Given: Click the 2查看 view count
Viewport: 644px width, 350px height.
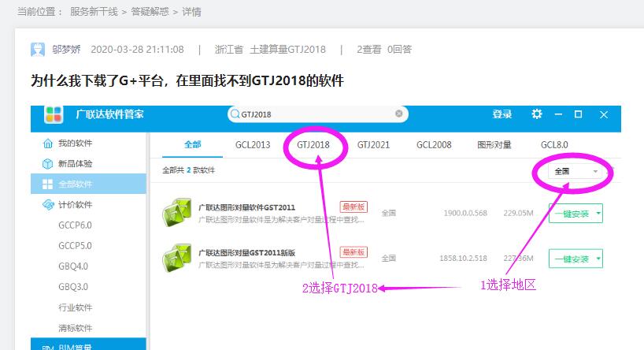Looking at the screenshot, I should pos(368,50).
